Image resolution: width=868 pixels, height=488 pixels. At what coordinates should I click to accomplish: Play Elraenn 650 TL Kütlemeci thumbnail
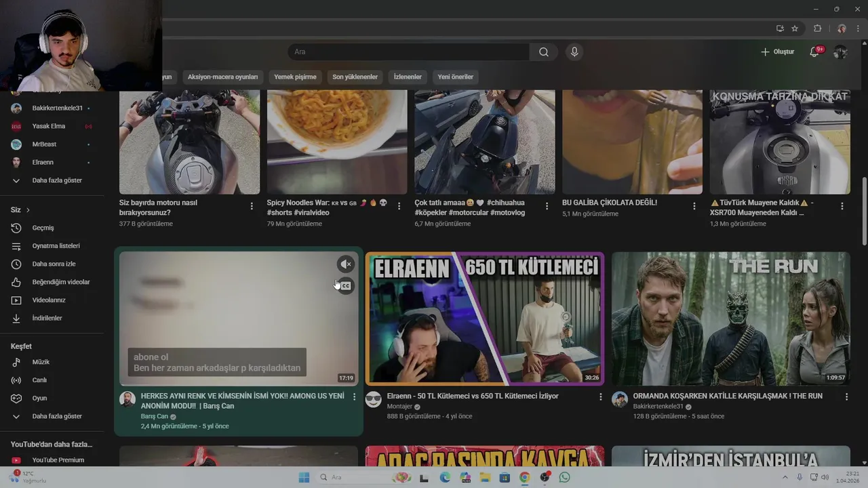[485, 319]
